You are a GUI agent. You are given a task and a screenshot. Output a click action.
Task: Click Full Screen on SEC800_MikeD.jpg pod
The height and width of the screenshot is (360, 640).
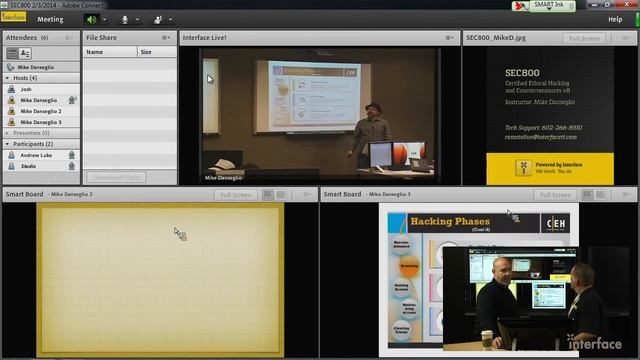click(584, 38)
